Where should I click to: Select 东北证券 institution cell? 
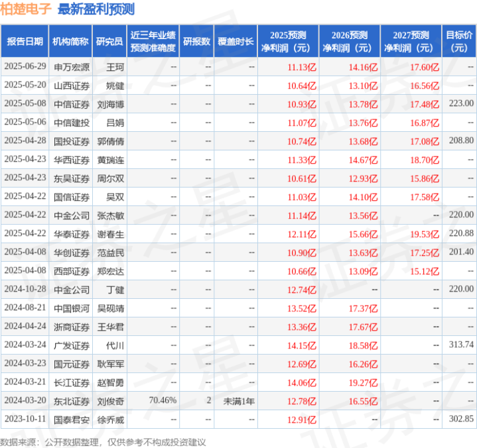pyautogui.click(x=72, y=401)
